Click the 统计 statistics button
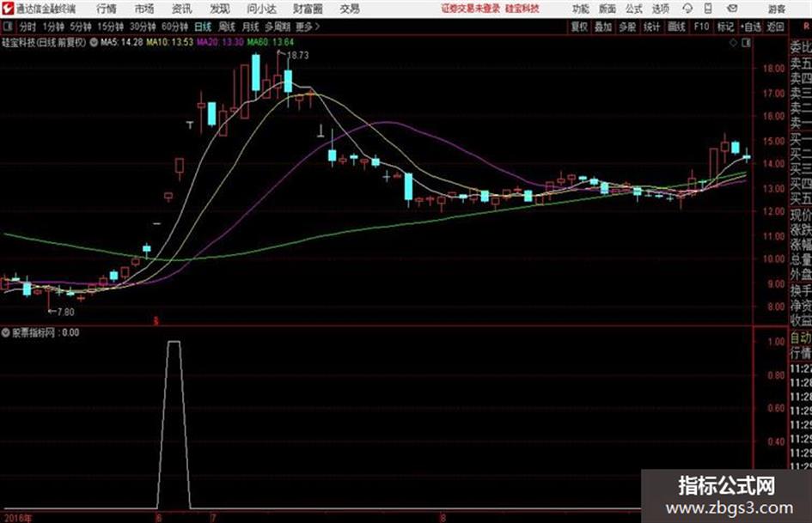The image size is (812, 523). click(652, 27)
